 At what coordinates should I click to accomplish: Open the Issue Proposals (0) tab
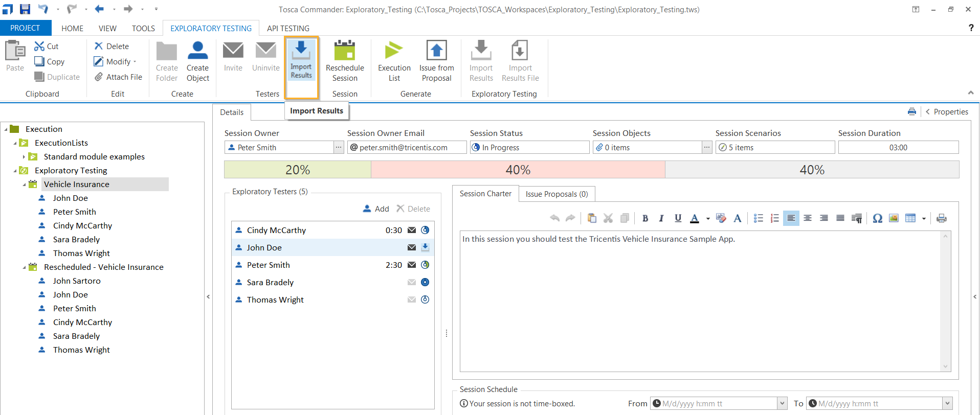click(556, 194)
